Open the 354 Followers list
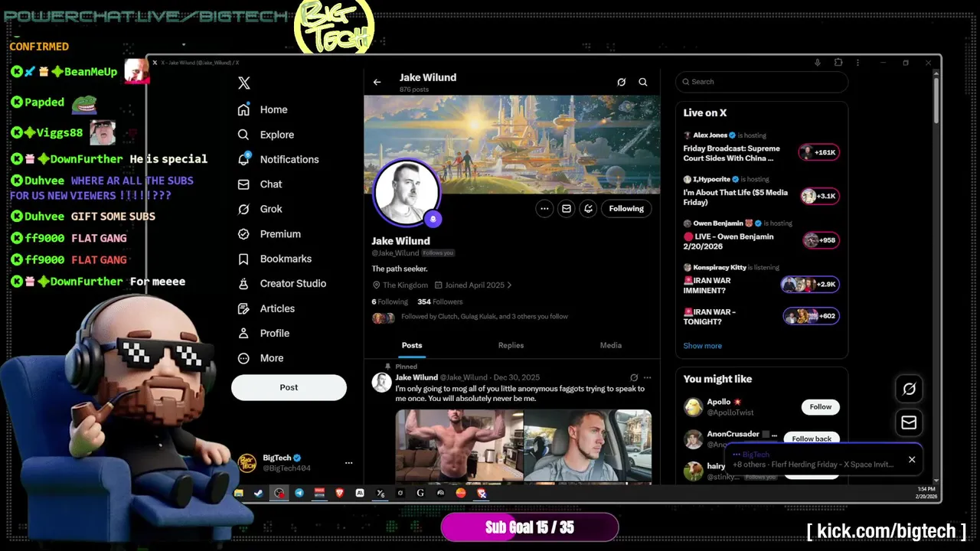The width and height of the screenshot is (980, 551). click(439, 302)
